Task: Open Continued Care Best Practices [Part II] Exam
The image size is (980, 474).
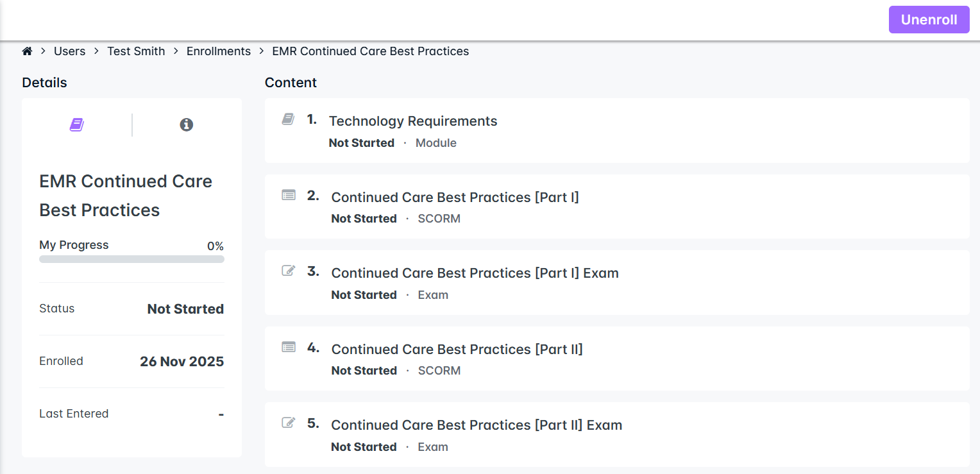Action: (477, 425)
